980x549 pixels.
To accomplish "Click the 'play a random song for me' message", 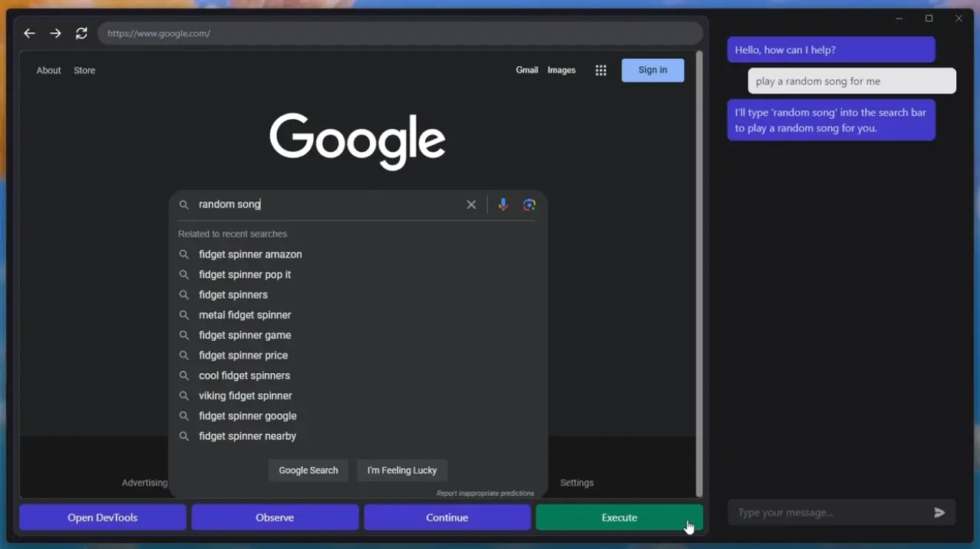I will click(852, 81).
